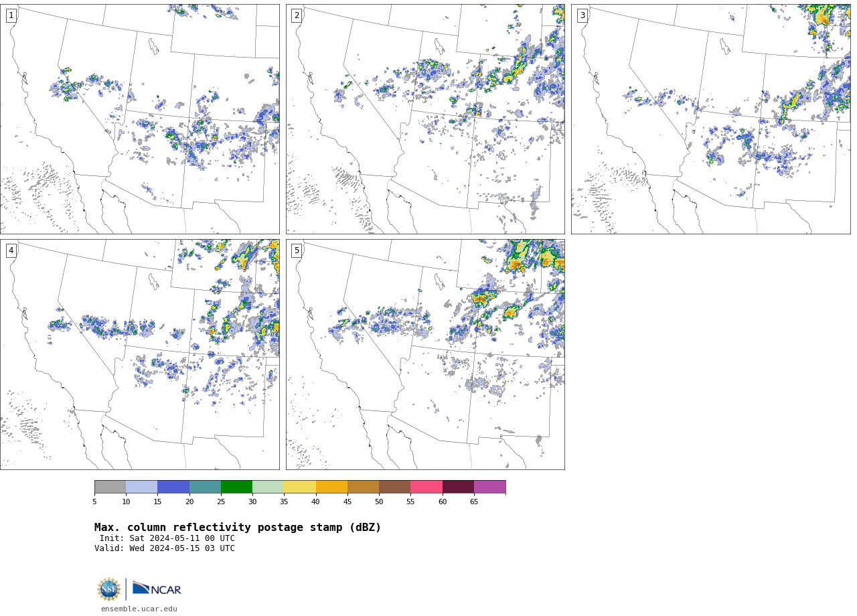Click the purple 65+ dBZ color swatch
Viewport: 857px width, 616px height.
490,487
